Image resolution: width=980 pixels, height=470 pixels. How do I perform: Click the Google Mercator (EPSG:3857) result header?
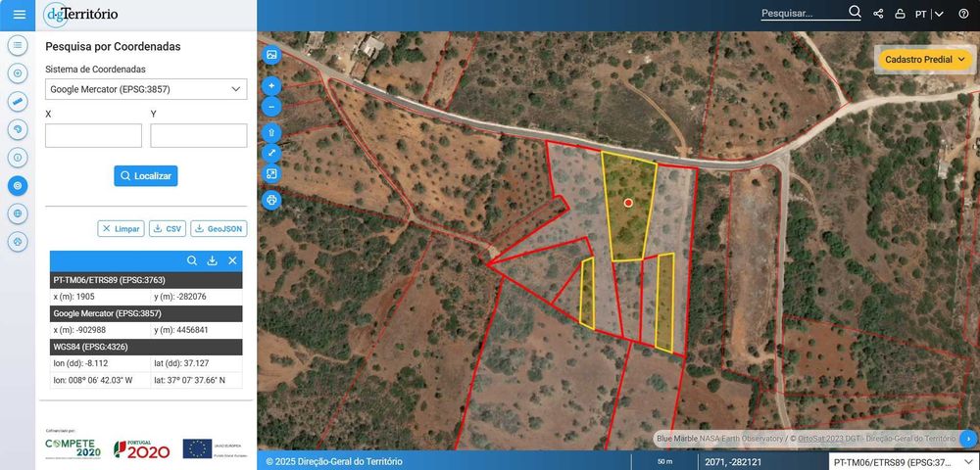[x=146, y=313]
